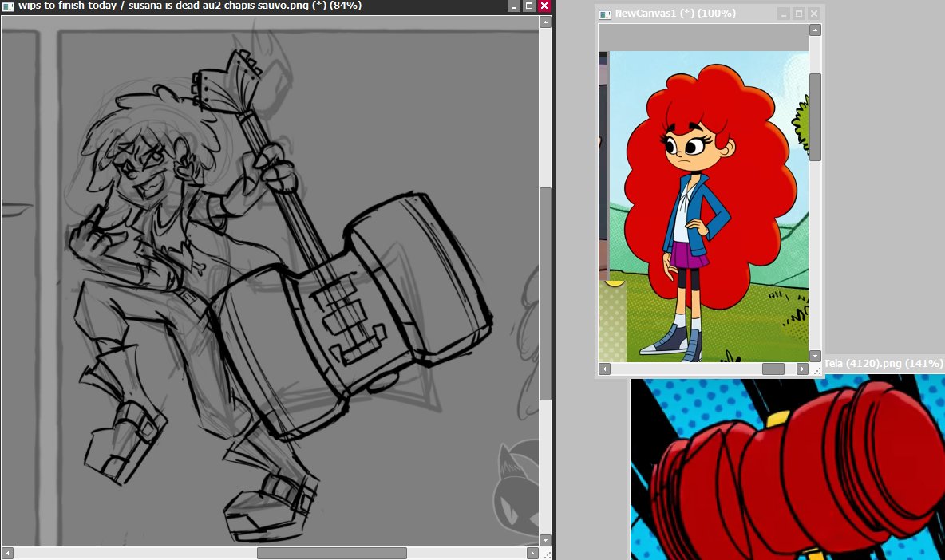The height and width of the screenshot is (560, 945).
Task: Click the left scroll arrow in NewCanvas1
Action: point(604,369)
